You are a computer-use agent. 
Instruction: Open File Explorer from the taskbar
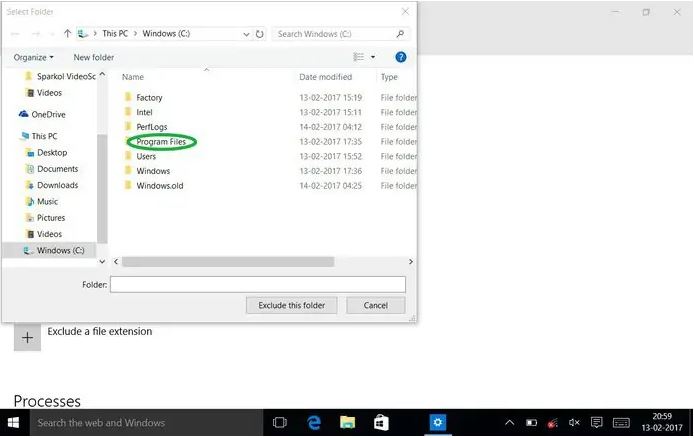pos(347,423)
